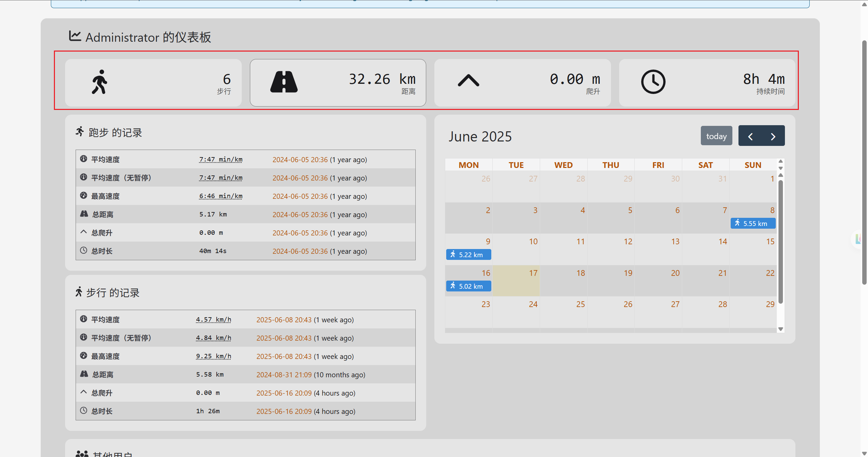Screen dimensions: 868x457
Task: Click the gauge icon of walking 最高速度 row
Action: [x=83, y=356]
